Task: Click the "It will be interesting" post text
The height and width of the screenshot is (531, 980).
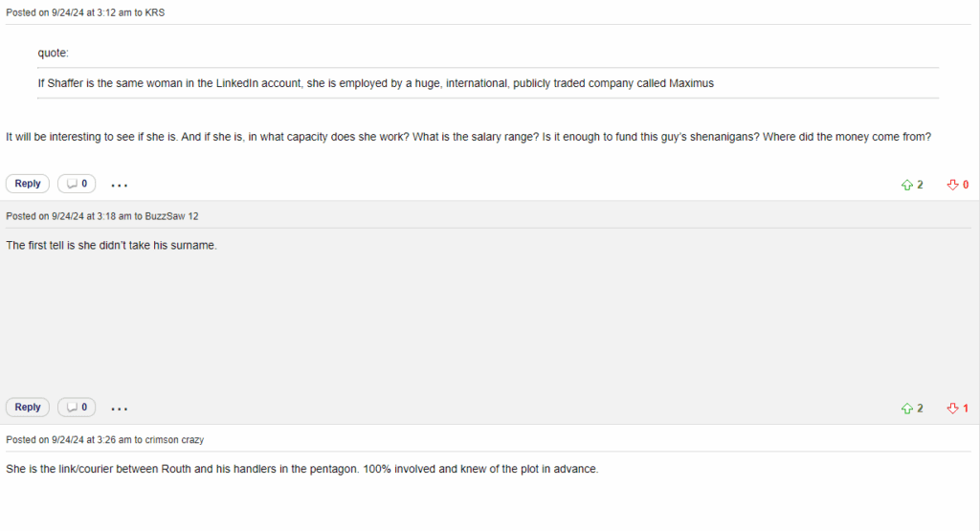Action: point(468,137)
